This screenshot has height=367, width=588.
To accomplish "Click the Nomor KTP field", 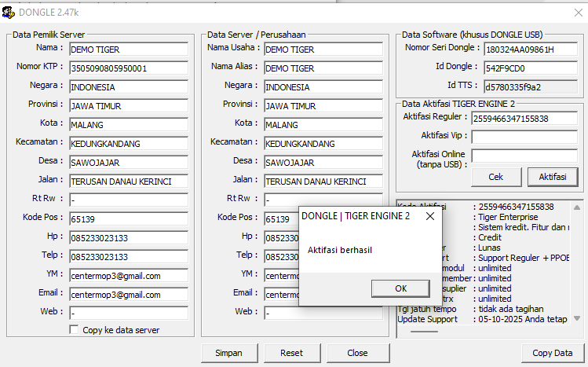I will (129, 68).
